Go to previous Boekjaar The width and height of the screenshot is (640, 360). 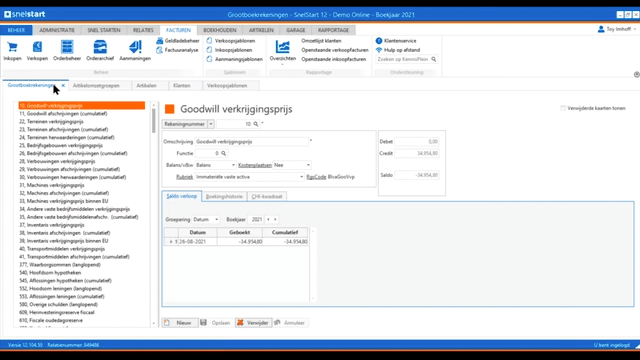268,220
